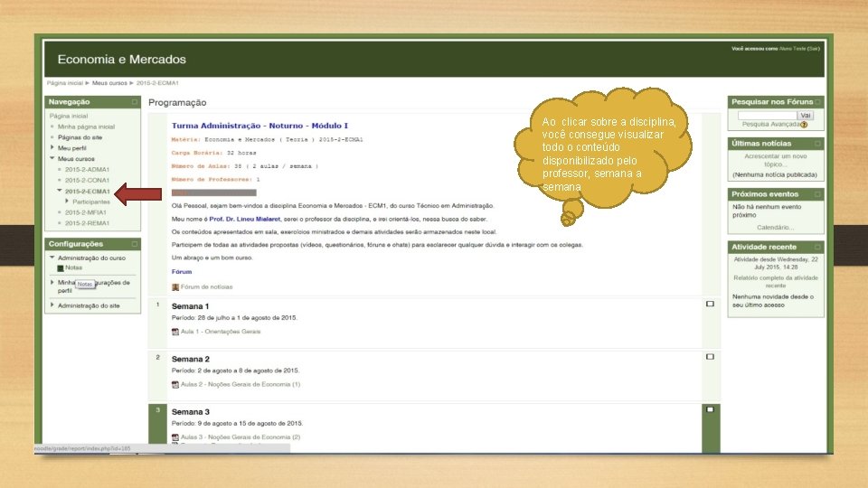Hide the Pesquisar nos Fóruns block icon

817,102
